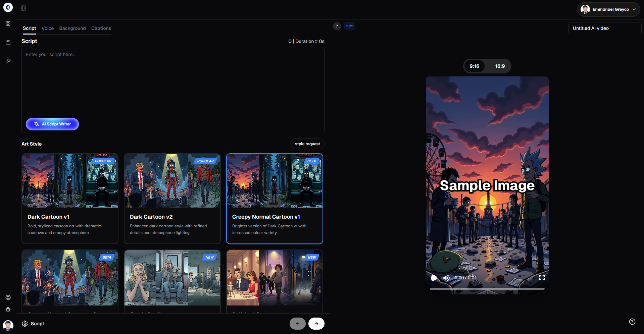The height and width of the screenshot is (334, 644).
Task: Select the Creepy Normal Cartoon v1 thumbnail
Action: pos(275,181)
